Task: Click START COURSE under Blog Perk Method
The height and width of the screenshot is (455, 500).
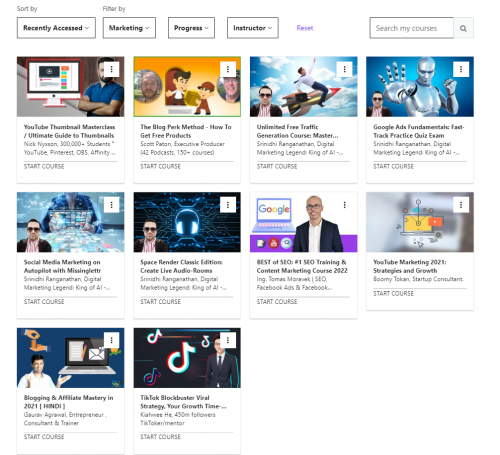Action: pyautogui.click(x=160, y=166)
